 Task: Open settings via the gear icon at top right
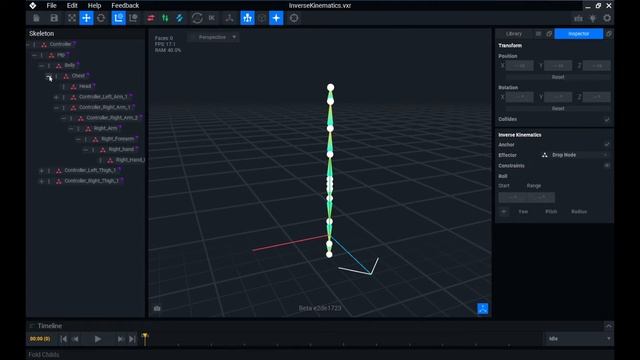pyautogui.click(x=607, y=18)
